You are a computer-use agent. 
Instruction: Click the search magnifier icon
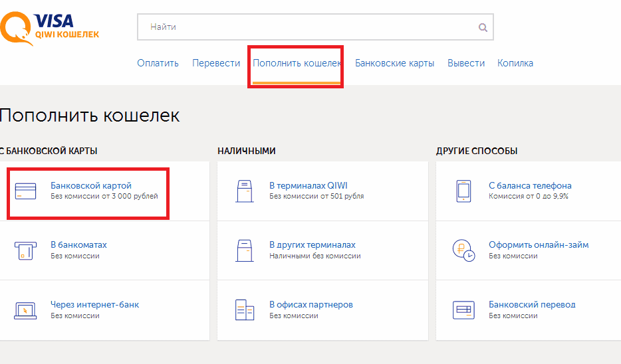483,28
